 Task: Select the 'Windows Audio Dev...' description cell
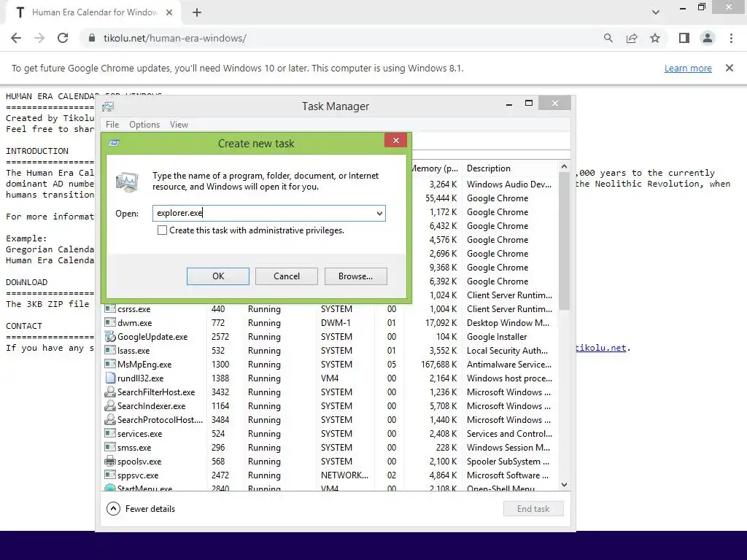click(x=508, y=184)
